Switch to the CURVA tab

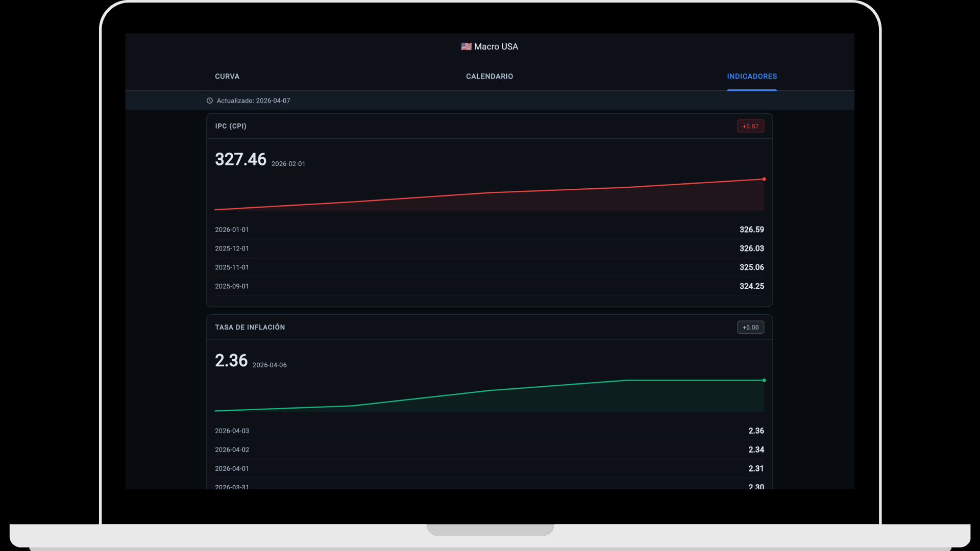[227, 77]
